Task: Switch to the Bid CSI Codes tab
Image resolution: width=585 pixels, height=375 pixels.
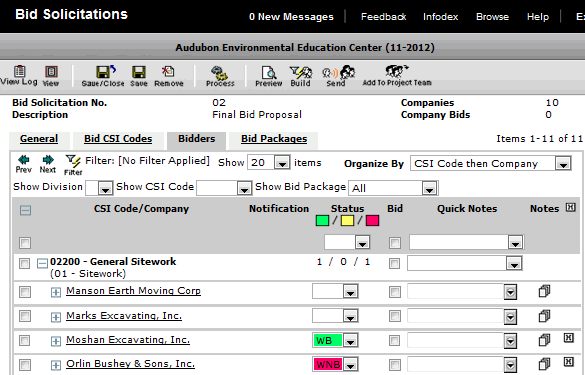Action: [118, 139]
